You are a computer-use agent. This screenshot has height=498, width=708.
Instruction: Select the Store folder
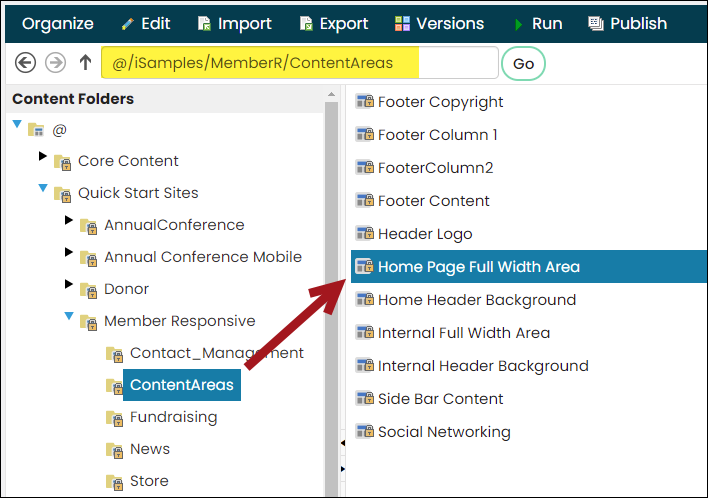pos(149,481)
